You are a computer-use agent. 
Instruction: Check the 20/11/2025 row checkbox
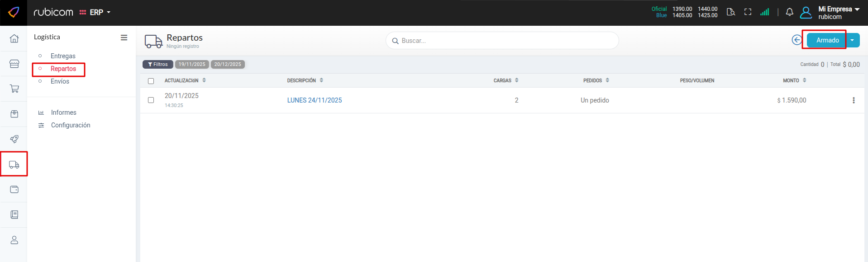click(x=151, y=100)
